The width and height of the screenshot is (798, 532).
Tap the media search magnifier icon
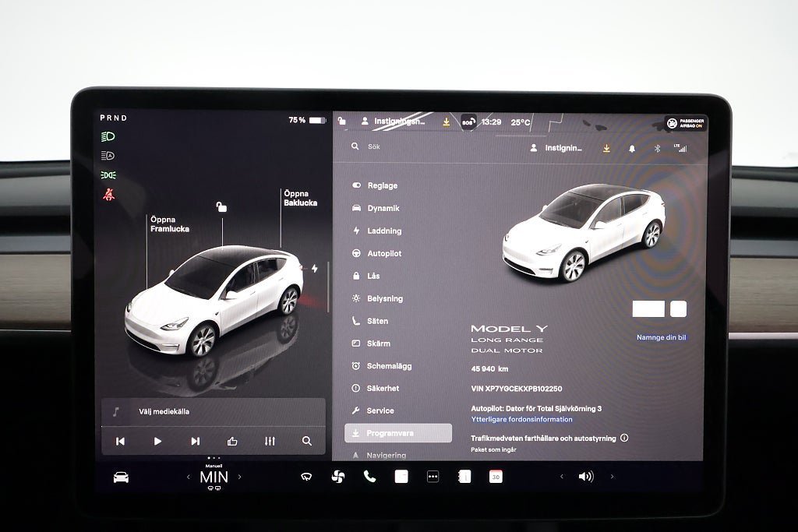pyautogui.click(x=307, y=441)
